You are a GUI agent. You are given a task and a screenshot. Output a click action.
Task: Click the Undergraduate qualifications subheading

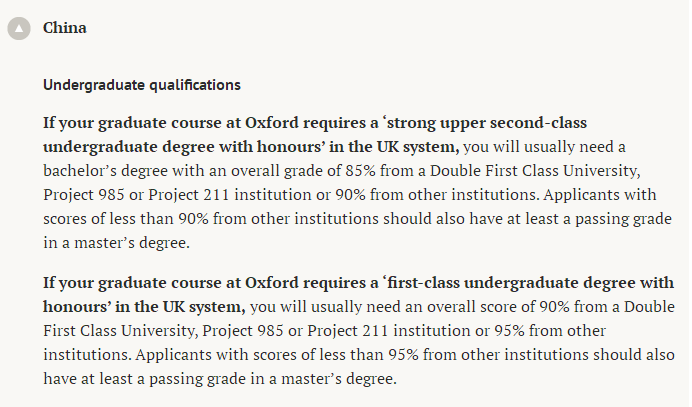point(141,84)
